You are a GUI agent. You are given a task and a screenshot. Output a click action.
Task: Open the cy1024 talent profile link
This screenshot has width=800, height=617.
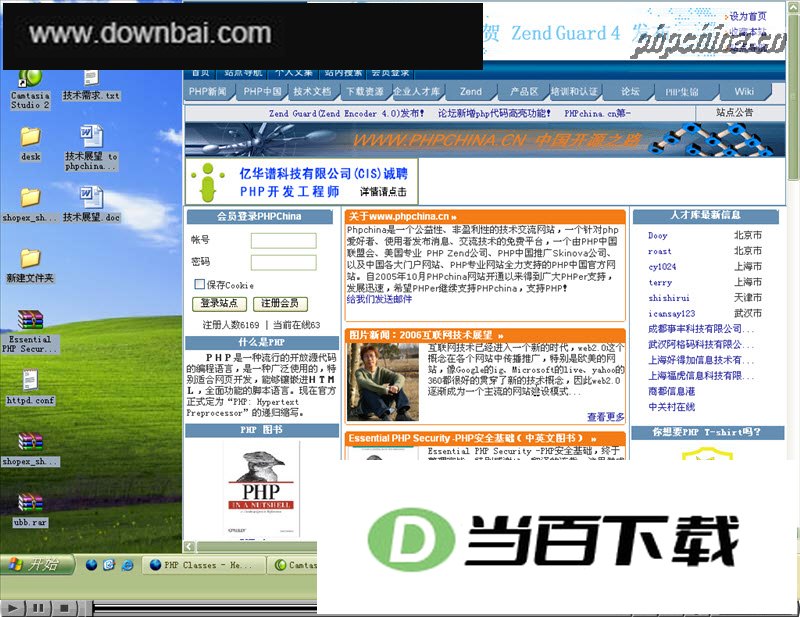click(x=662, y=267)
